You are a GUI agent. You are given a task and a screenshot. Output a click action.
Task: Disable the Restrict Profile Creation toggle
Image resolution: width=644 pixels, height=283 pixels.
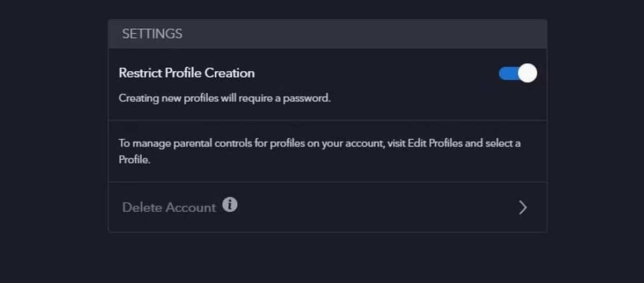tap(518, 73)
